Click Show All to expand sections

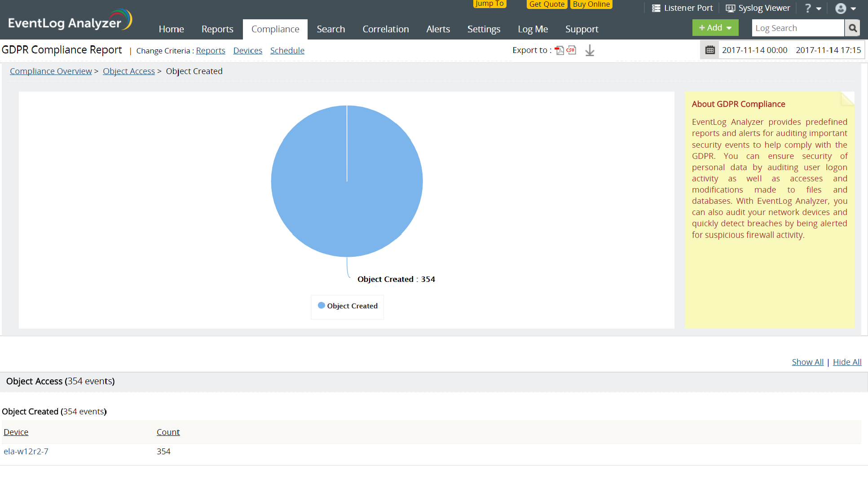point(807,362)
